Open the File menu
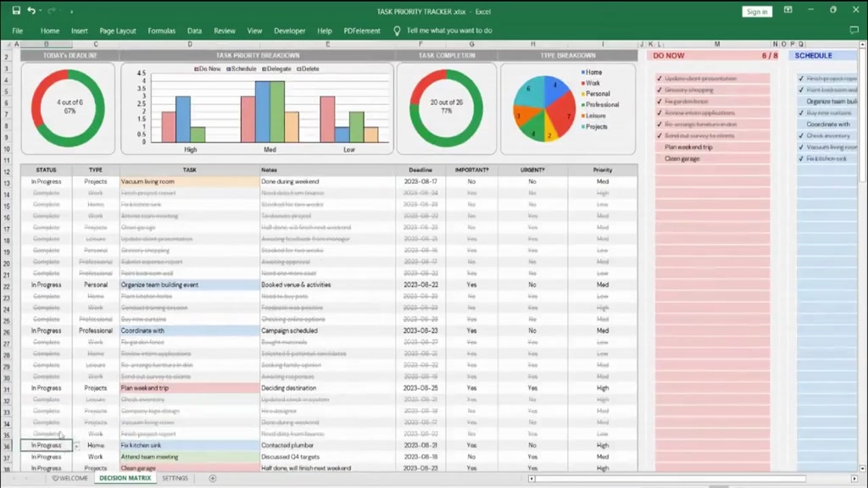868x488 pixels. click(x=18, y=31)
